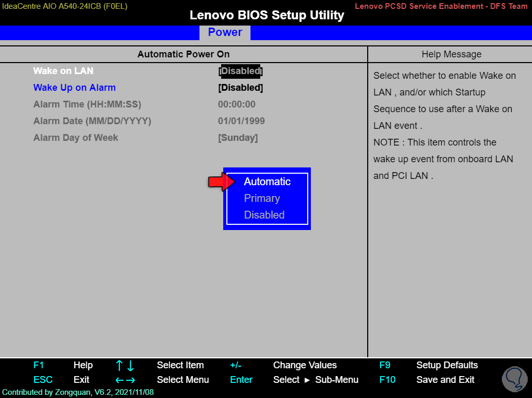Click the help text about Wake on LAN
The height and width of the screenshot is (398, 532).
coord(444,126)
